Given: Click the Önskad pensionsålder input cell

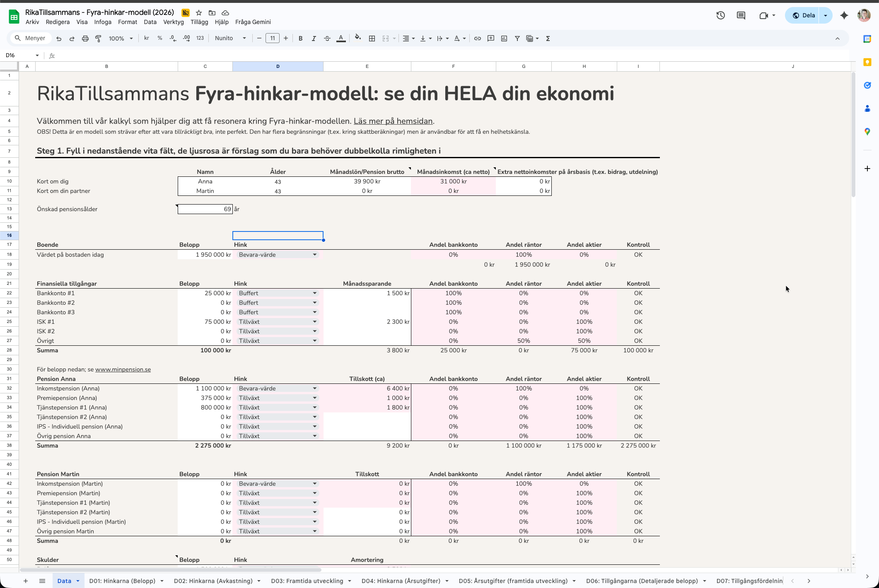Looking at the screenshot, I should point(205,209).
